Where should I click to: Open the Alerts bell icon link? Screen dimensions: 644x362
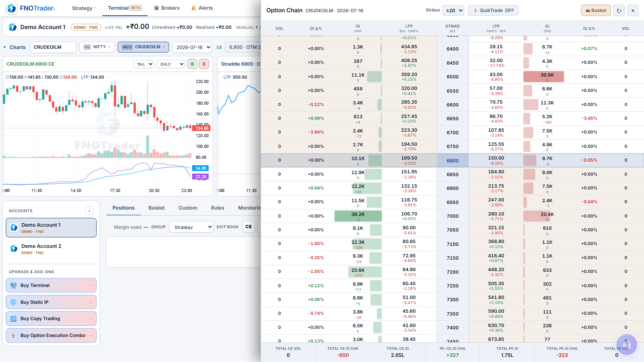pyautogui.click(x=194, y=8)
